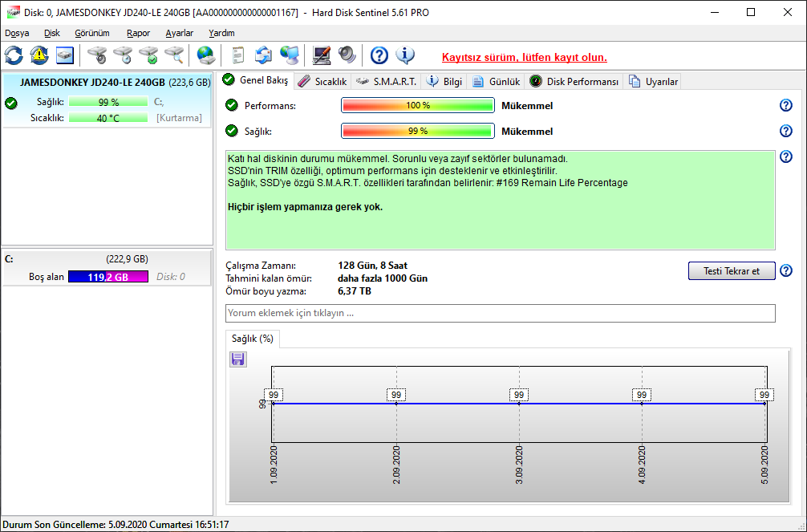Click the disk with green checkmark icon
Viewport: 807px width, 532px height.
[x=148, y=55]
